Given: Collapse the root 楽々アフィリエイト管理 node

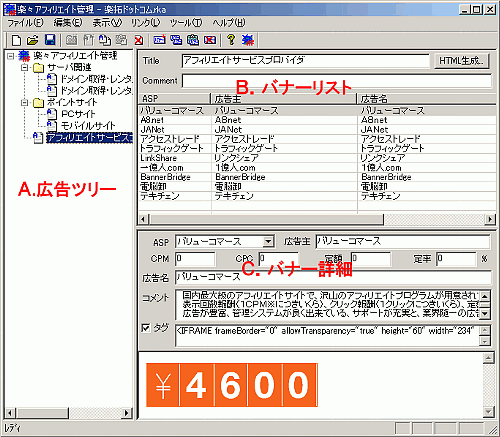Looking at the screenshot, I should tap(11, 56).
